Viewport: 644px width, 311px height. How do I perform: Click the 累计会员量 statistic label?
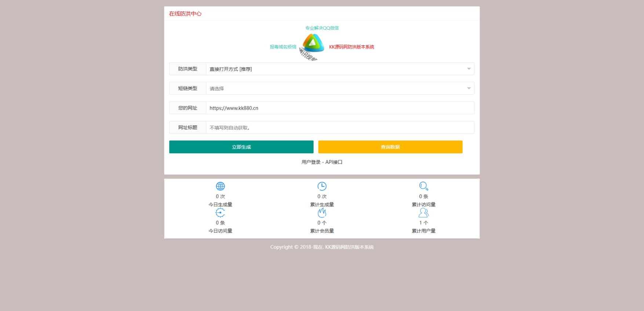click(322, 231)
